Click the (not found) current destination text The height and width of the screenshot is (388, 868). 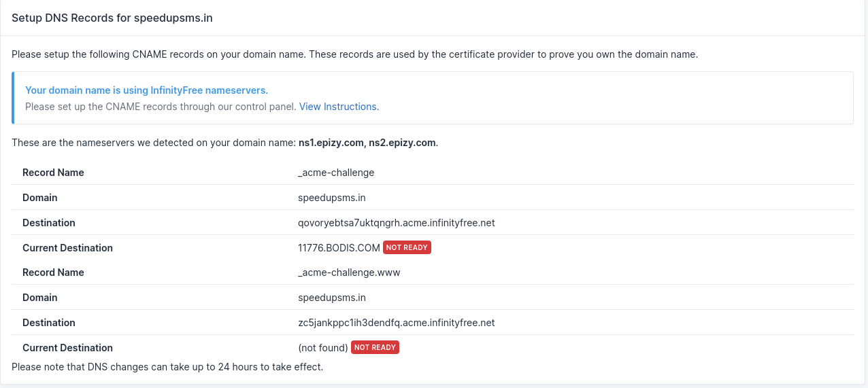(323, 348)
